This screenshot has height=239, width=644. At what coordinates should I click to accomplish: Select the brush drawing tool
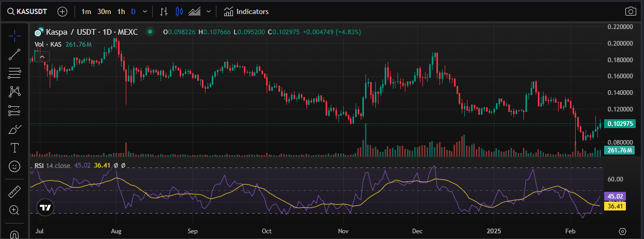tap(14, 129)
